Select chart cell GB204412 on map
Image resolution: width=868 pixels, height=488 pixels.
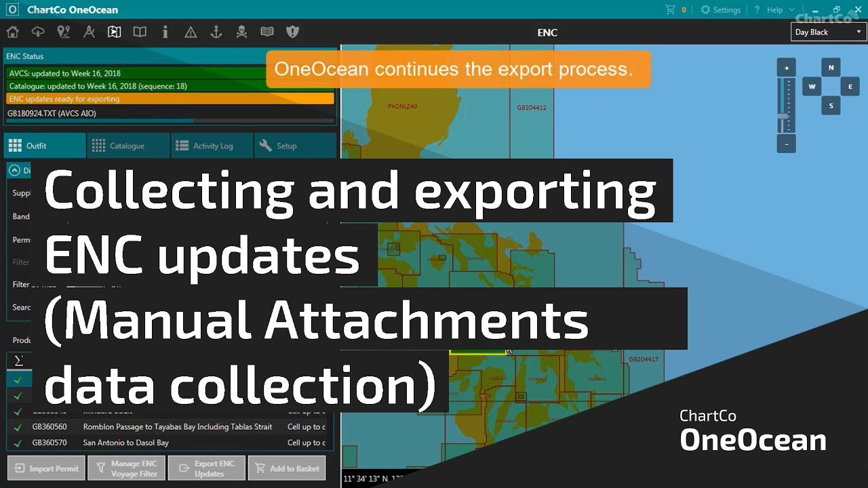pyautogui.click(x=531, y=107)
